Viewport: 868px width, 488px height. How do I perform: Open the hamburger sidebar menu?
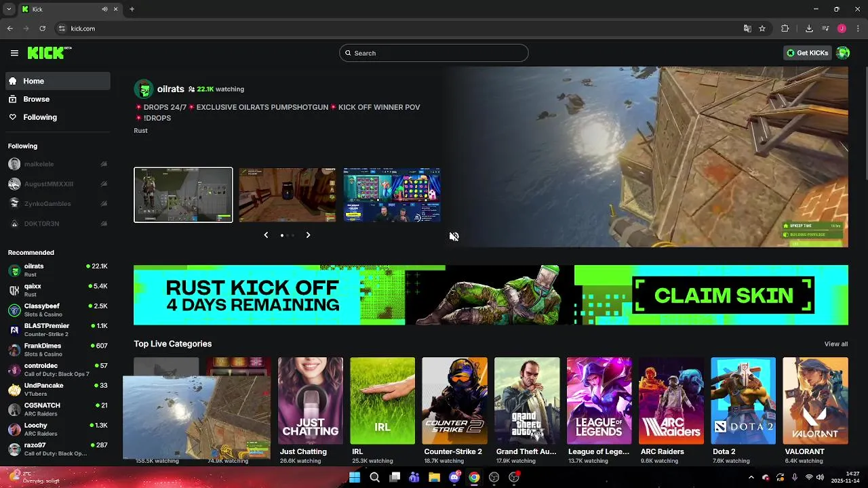pos(14,53)
